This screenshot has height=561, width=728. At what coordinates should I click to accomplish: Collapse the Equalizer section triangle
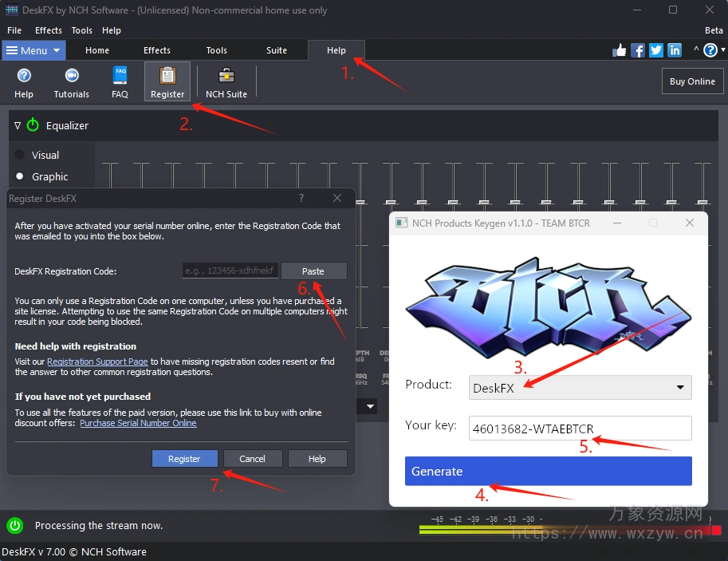pyautogui.click(x=18, y=125)
